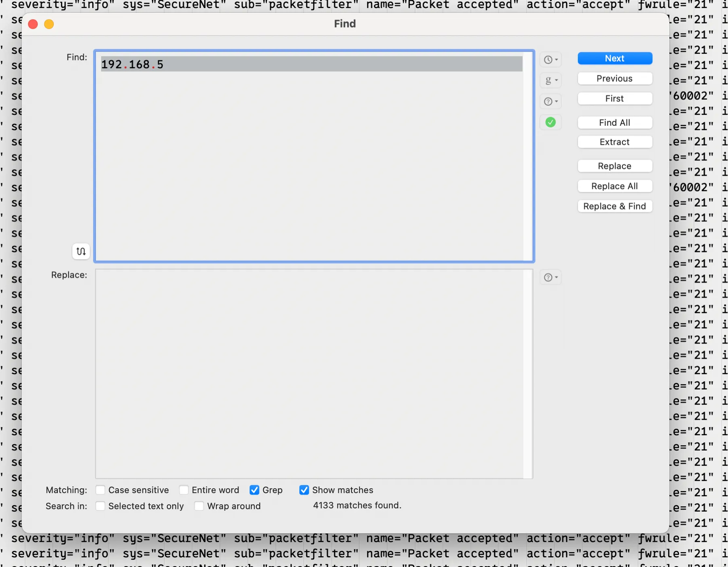
Task: Disable the Grep checkbox
Action: 254,490
